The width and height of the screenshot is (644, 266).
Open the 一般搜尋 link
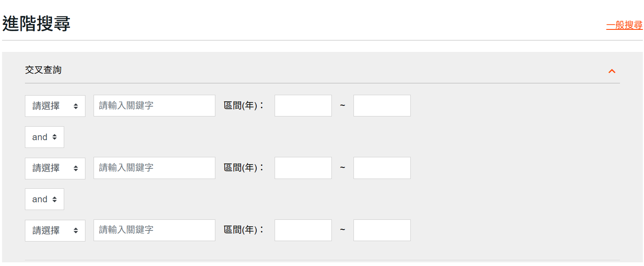tap(624, 25)
